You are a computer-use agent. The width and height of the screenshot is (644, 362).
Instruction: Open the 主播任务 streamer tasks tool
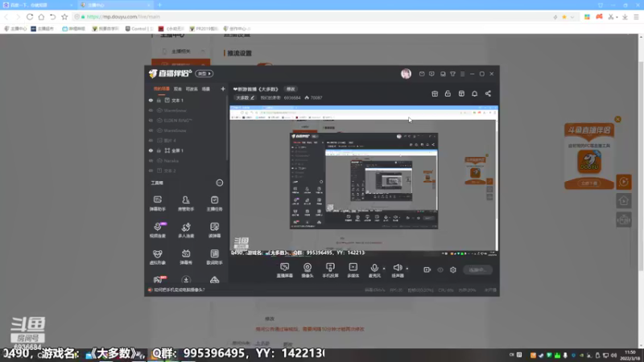(x=214, y=204)
